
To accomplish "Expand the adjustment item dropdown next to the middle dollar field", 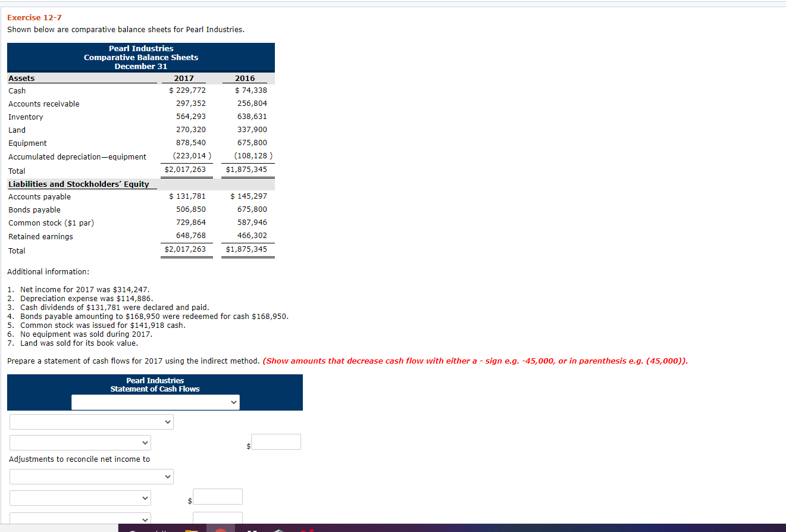I will pyautogui.click(x=80, y=497).
